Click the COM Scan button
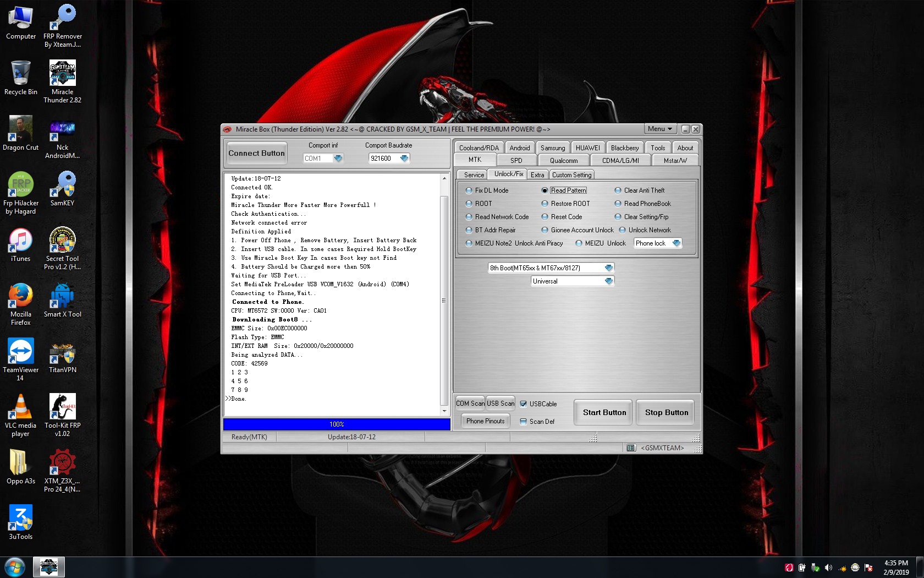 click(470, 403)
